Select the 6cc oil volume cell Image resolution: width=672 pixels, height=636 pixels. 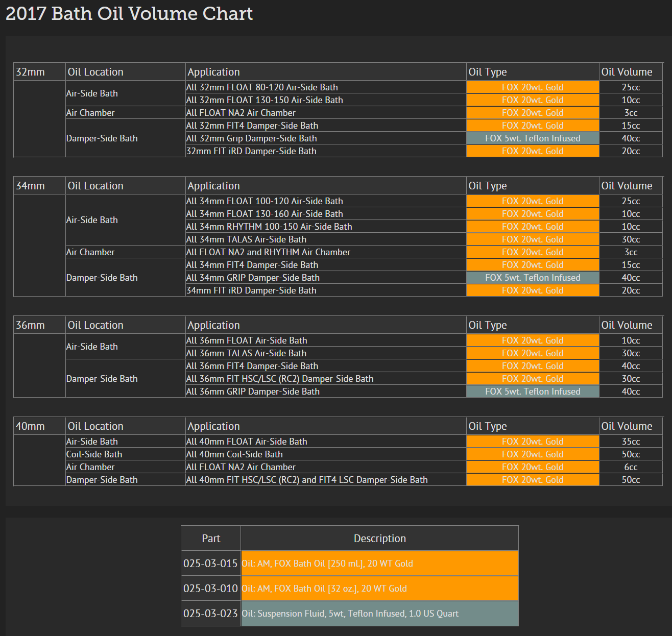click(x=631, y=467)
